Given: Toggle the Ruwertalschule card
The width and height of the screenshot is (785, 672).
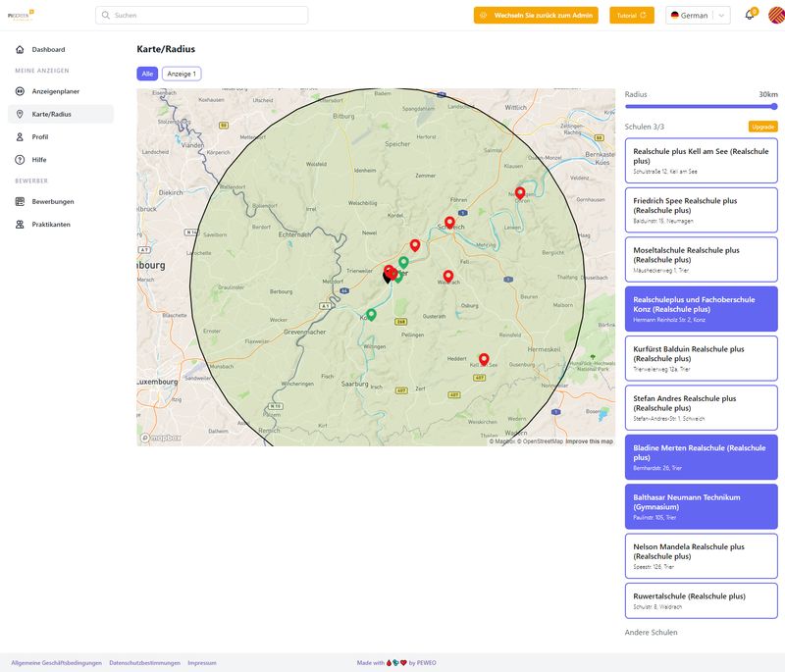Looking at the screenshot, I should [x=701, y=601].
